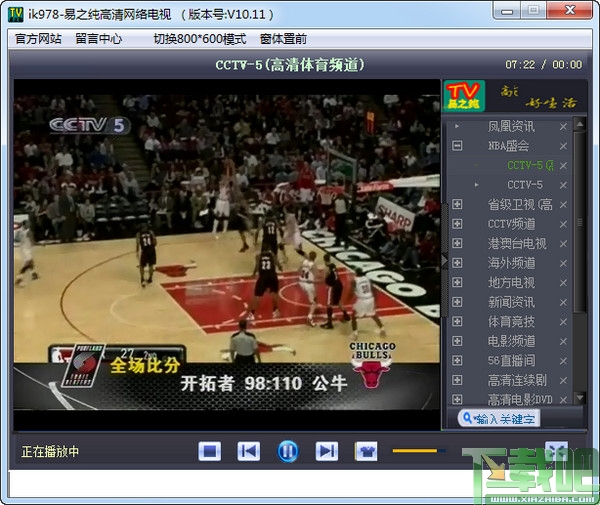Skip to the next channel
The height and width of the screenshot is (505, 600).
(327, 451)
